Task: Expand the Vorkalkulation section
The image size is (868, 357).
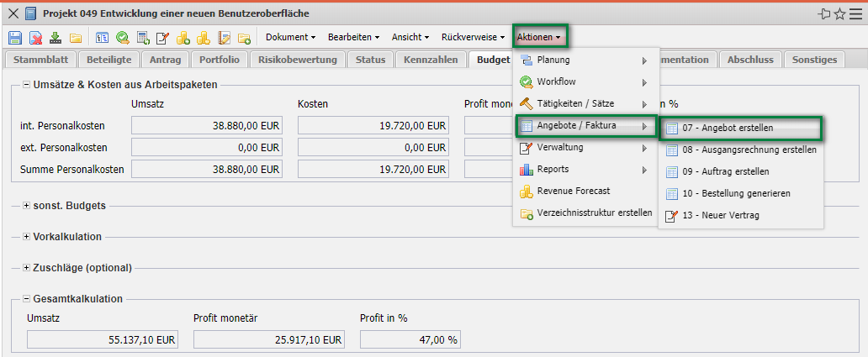Action: [26, 237]
